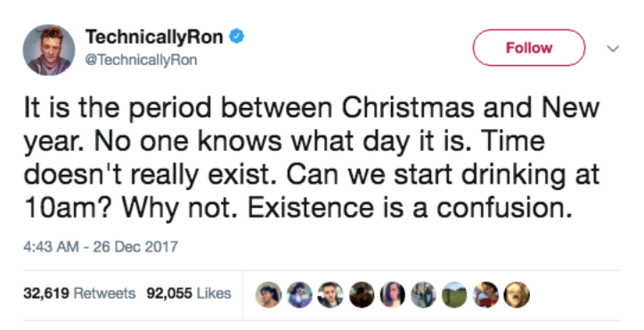Open the dark silhouette liker avatar

362,294
